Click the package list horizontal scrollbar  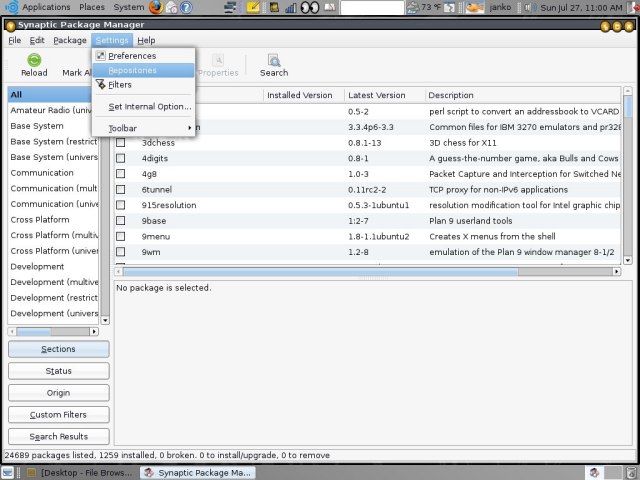pyautogui.click(x=320, y=271)
